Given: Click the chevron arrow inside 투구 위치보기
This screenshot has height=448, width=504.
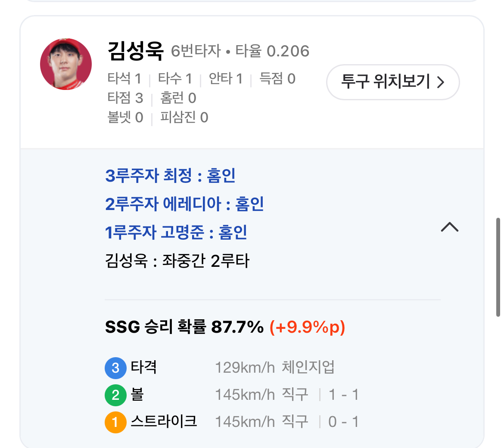Looking at the screenshot, I should 441,82.
